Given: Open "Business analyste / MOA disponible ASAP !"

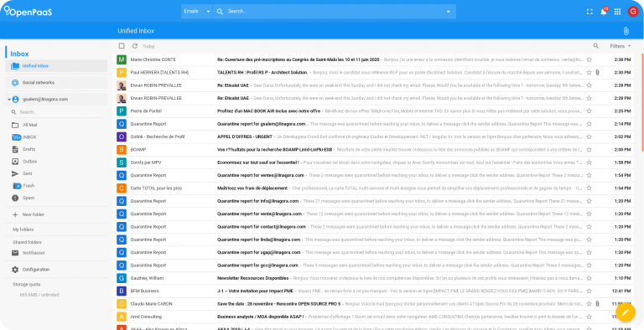Looking at the screenshot, I should pos(261,317).
